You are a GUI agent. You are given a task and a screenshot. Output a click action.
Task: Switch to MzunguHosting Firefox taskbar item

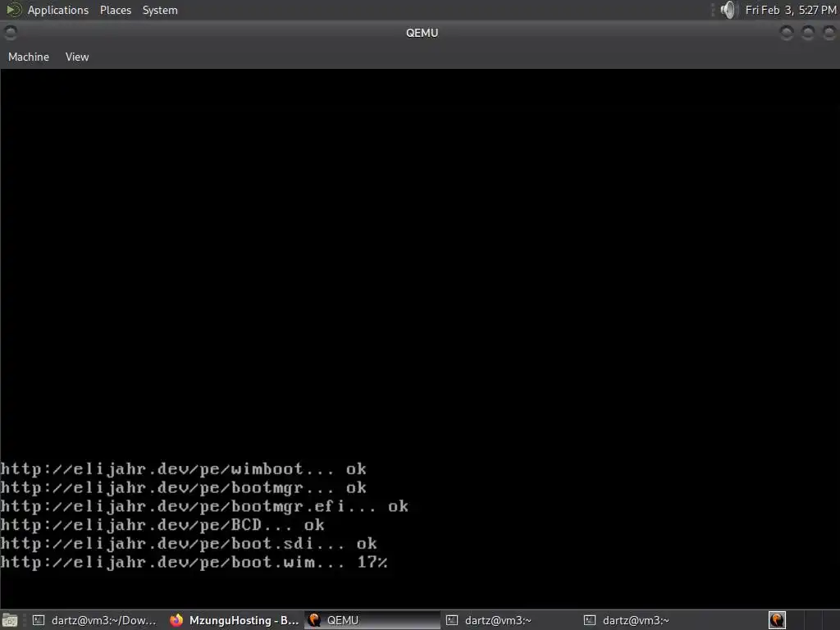[x=234, y=620]
